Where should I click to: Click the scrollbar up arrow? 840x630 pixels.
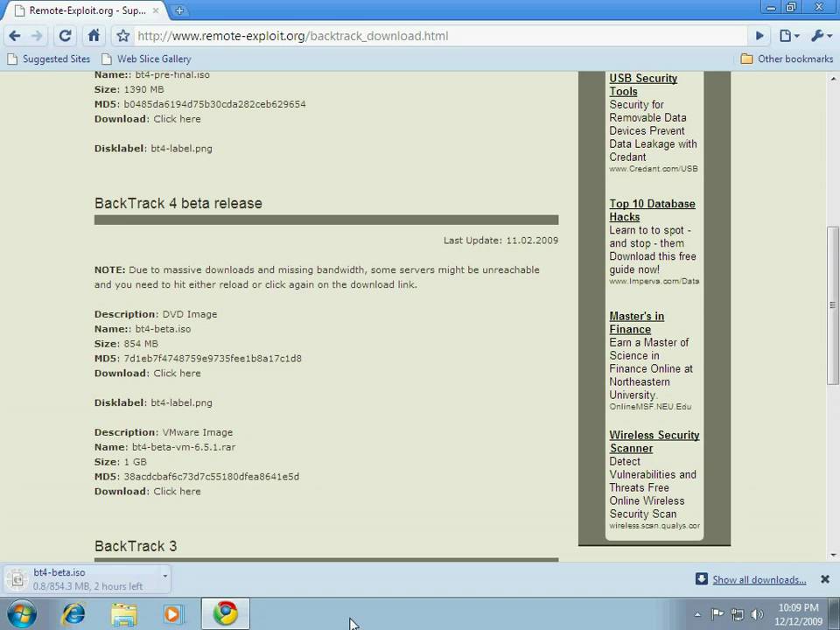click(x=833, y=79)
